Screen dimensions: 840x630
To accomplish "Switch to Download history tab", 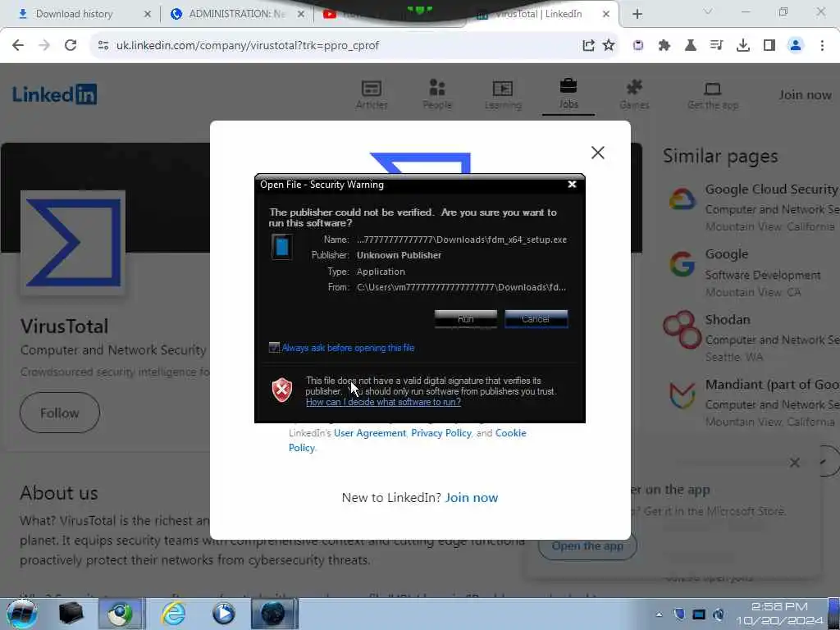I will [74, 14].
